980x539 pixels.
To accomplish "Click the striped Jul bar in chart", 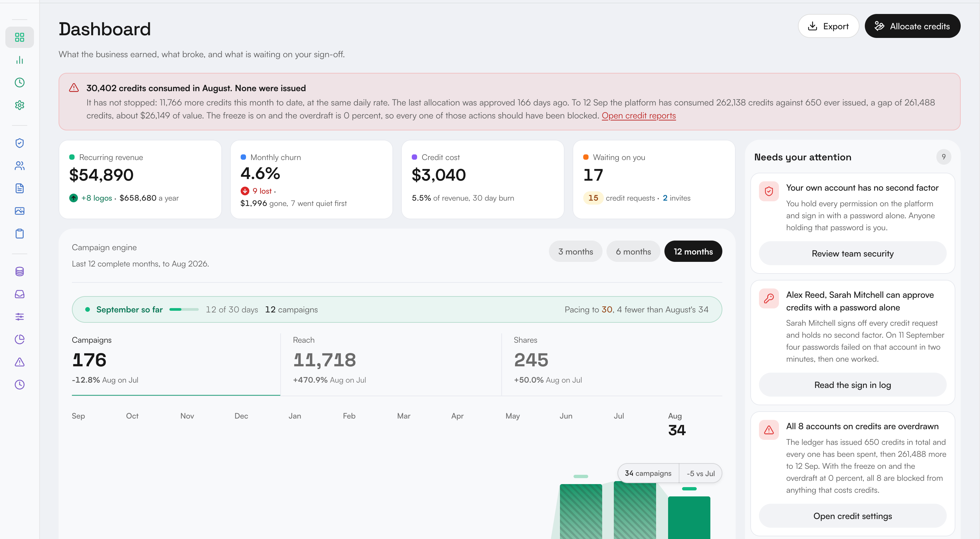I will click(634, 510).
